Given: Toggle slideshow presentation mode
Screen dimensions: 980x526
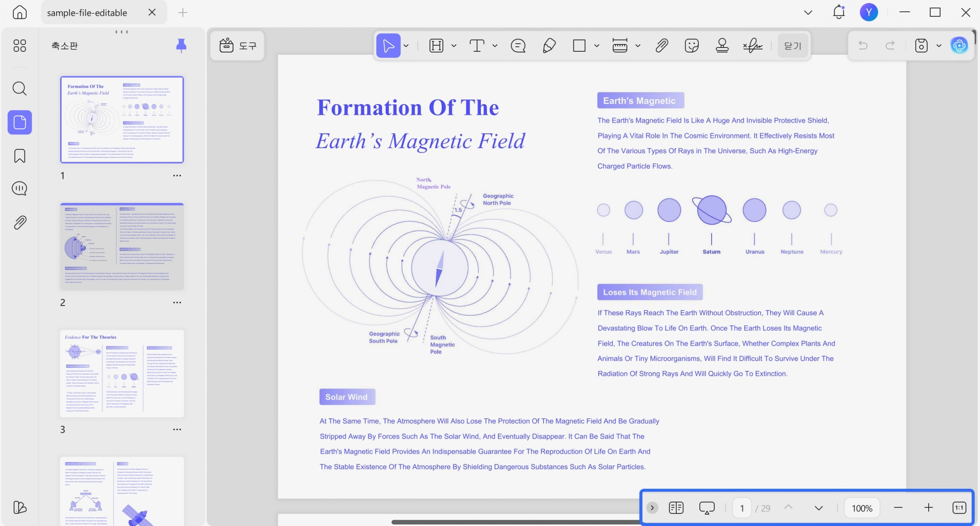Looking at the screenshot, I should coord(707,508).
